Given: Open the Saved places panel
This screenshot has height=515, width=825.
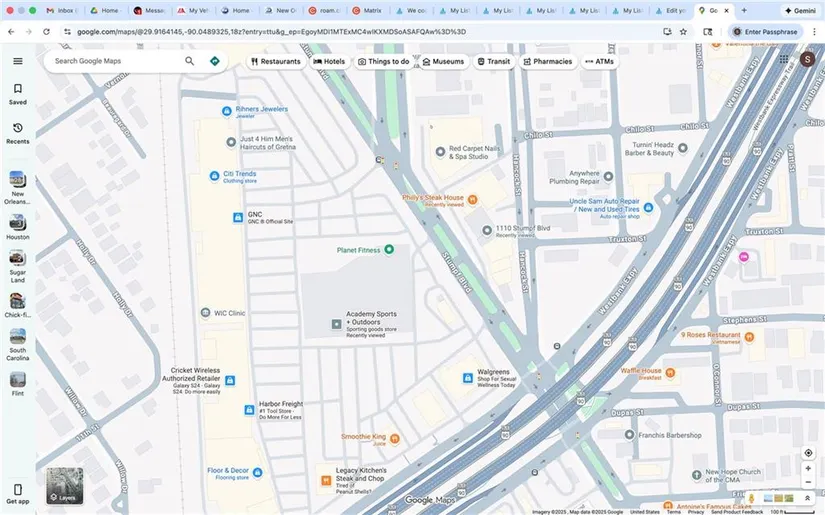Looking at the screenshot, I should [17, 93].
